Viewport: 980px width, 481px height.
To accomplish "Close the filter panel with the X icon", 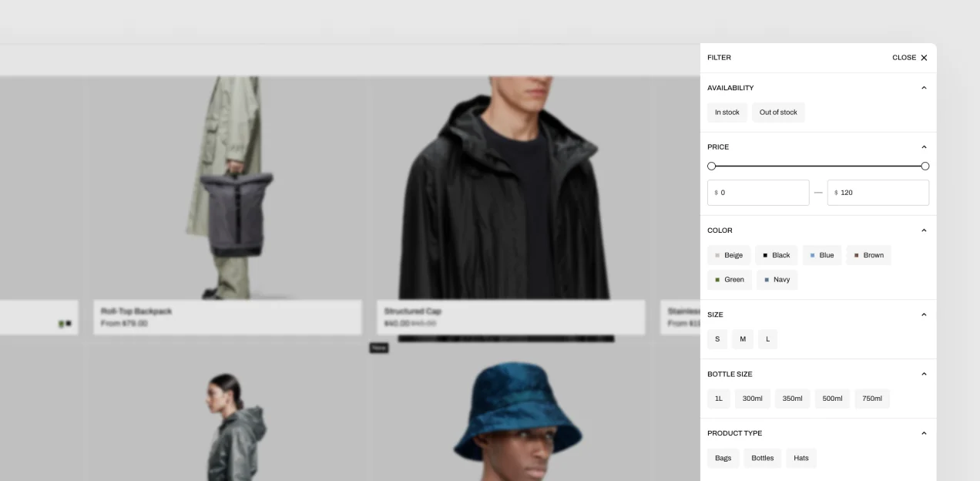I will pyautogui.click(x=924, y=58).
